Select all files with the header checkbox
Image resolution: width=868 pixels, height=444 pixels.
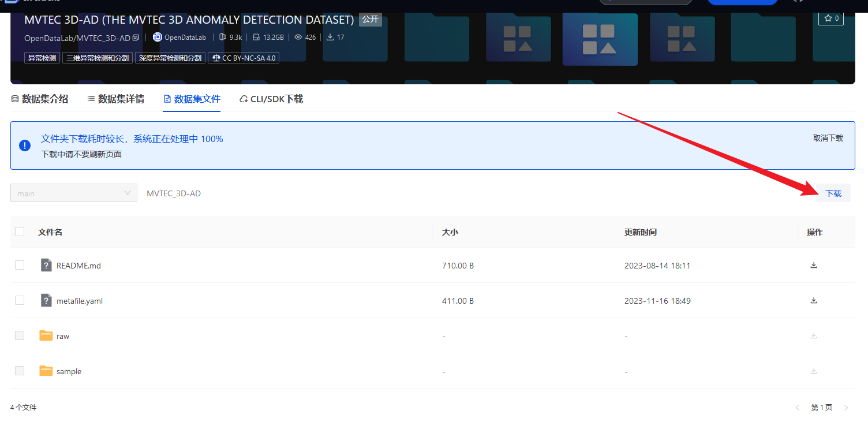pos(20,231)
